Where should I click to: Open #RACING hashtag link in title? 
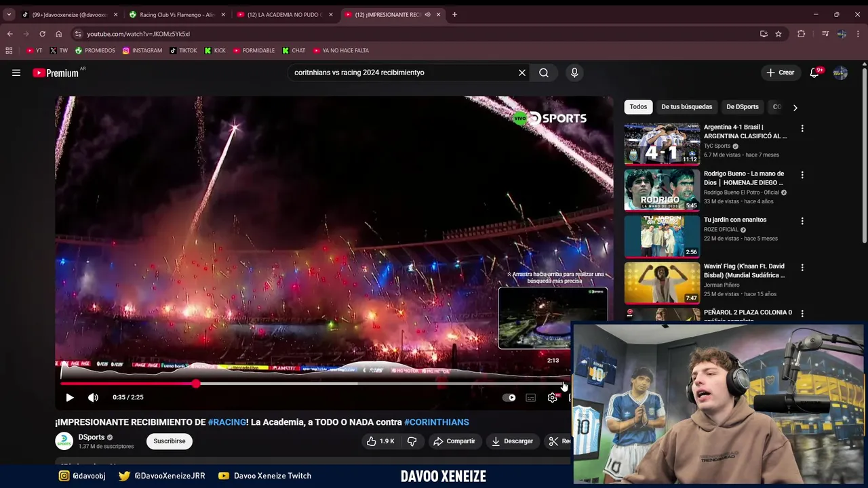(227, 422)
